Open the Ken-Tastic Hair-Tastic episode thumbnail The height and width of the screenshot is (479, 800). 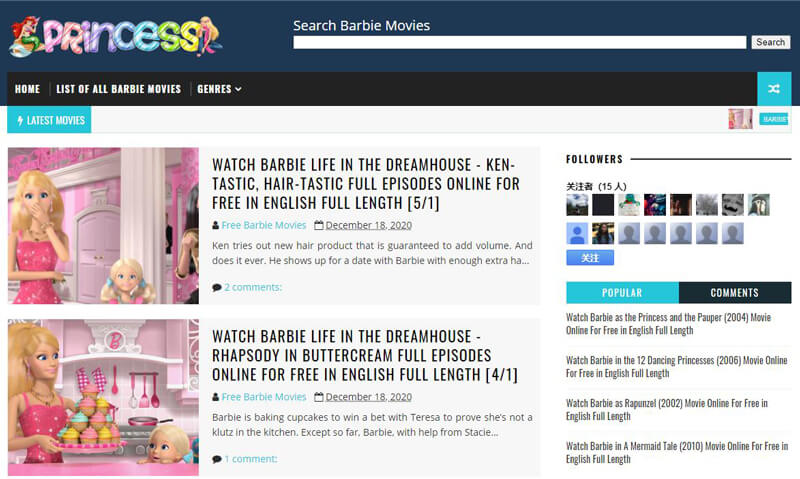103,225
